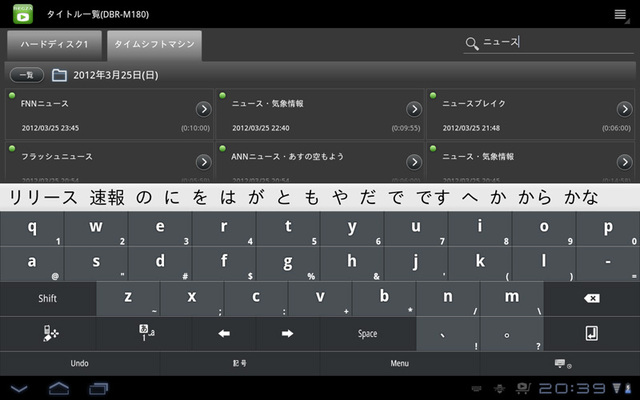Toggle the Shift key
Image resolution: width=640 pixels, height=400 pixels.
click(x=48, y=299)
